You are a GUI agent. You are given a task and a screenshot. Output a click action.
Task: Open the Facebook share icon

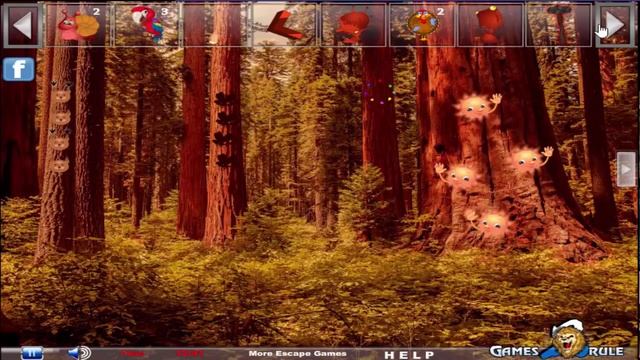pyautogui.click(x=18, y=69)
